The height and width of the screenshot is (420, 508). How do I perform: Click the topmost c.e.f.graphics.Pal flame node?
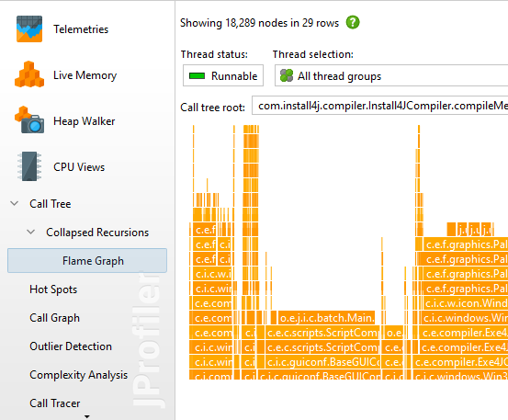[x=466, y=244]
